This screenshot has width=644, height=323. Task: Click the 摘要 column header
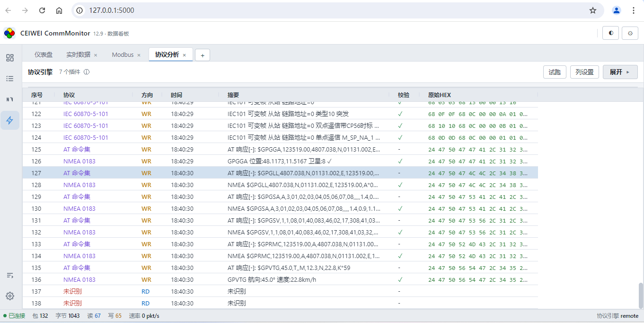tap(233, 95)
